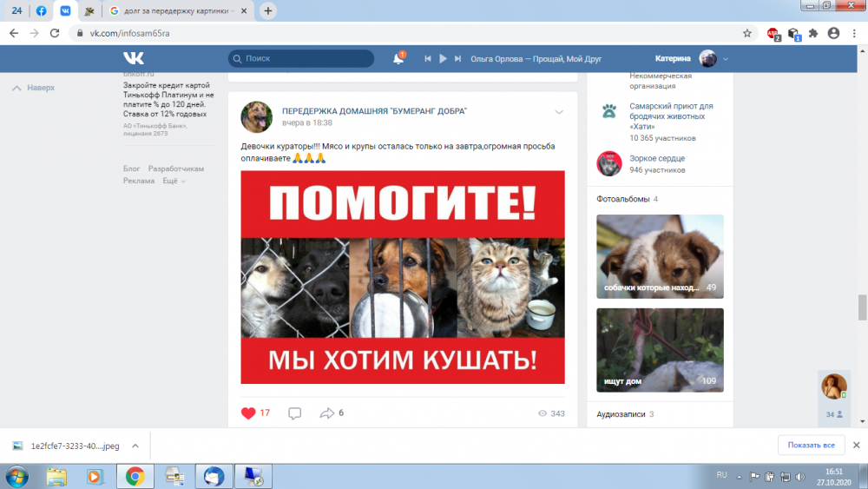Open downloaded jpeg file in downloads bar
868x489 pixels.
(x=67, y=446)
